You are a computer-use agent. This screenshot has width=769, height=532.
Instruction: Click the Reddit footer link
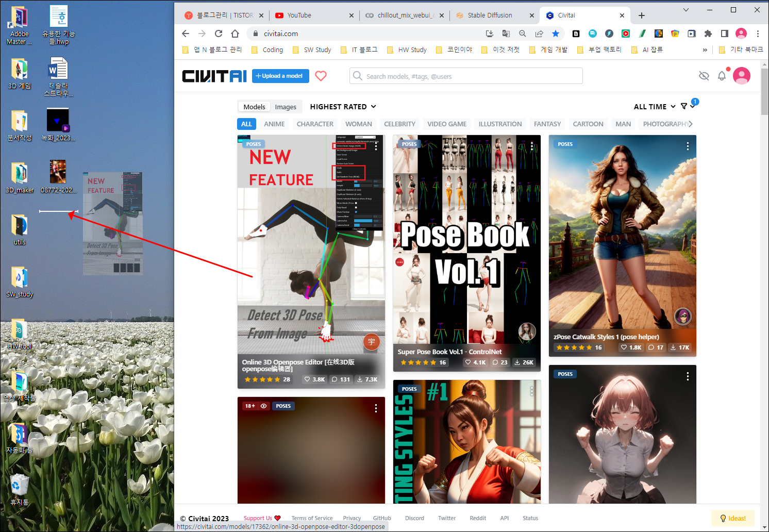pyautogui.click(x=478, y=518)
